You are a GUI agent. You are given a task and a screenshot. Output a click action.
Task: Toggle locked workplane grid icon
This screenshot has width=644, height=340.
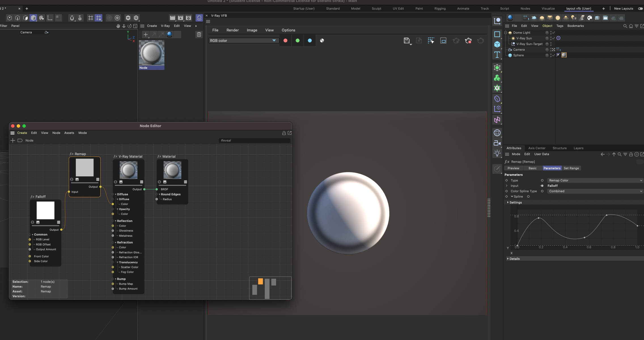click(x=99, y=18)
